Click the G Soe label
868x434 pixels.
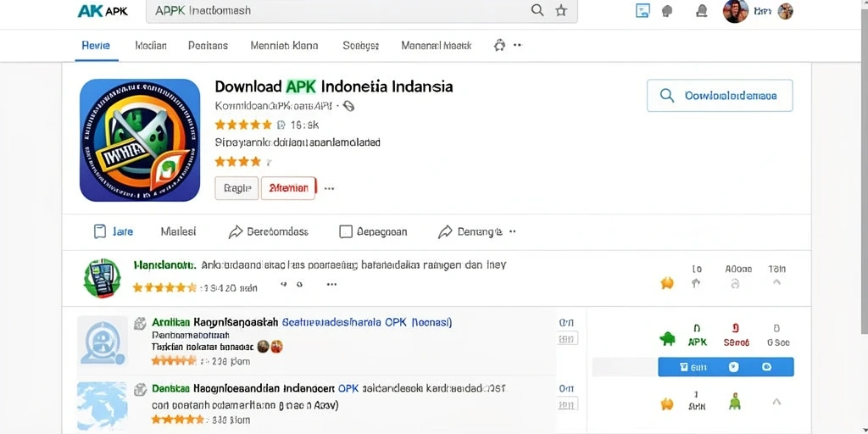pyautogui.click(x=778, y=342)
